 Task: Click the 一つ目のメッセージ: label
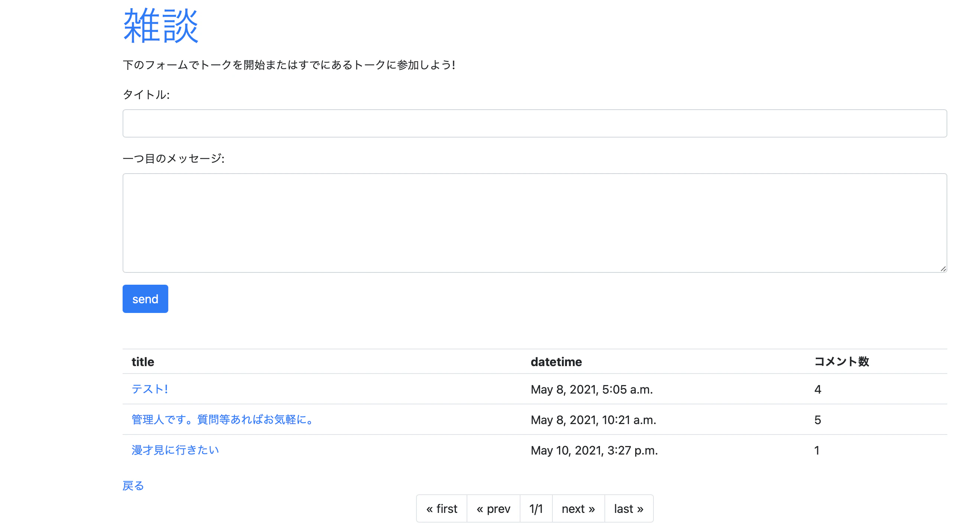click(173, 158)
